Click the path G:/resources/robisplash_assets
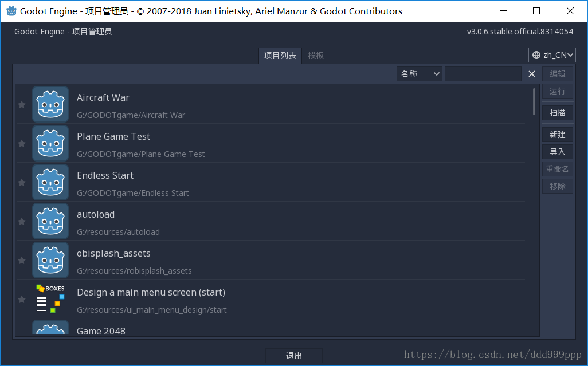 (134, 271)
